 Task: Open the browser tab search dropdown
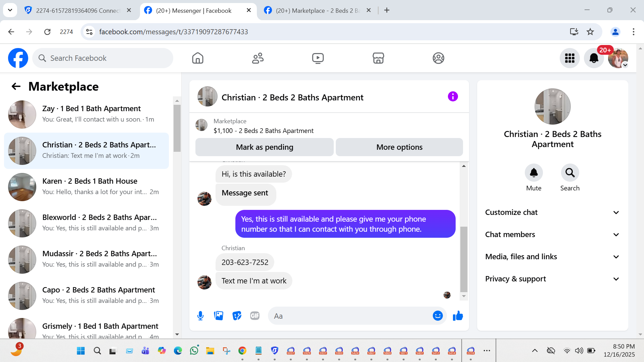coord(10,10)
